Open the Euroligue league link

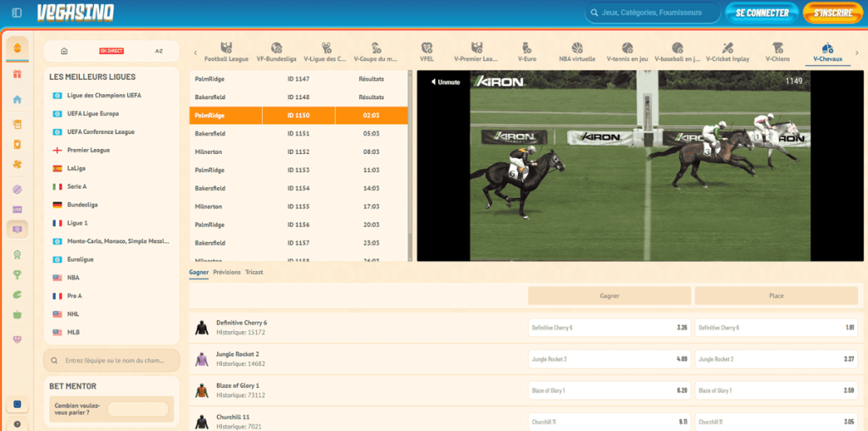point(81,259)
